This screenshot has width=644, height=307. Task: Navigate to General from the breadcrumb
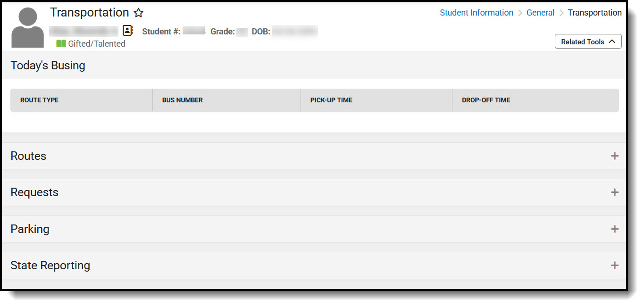coord(540,12)
